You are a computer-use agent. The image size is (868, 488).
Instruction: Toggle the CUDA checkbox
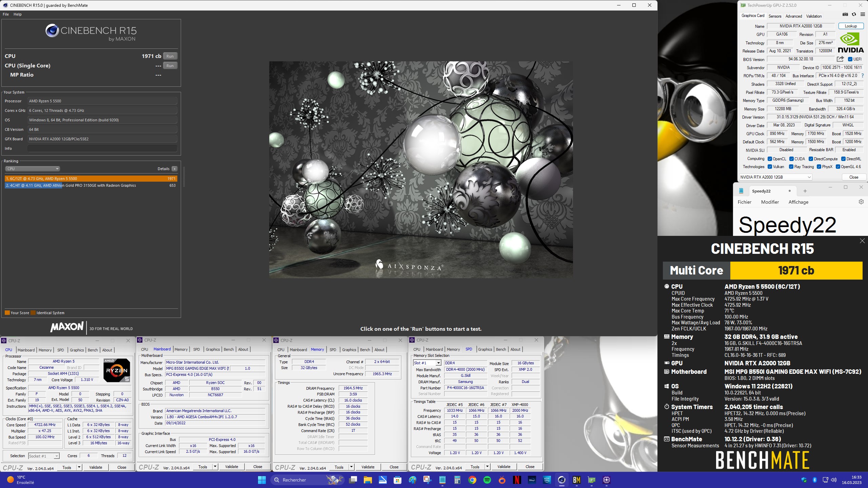[x=791, y=159]
